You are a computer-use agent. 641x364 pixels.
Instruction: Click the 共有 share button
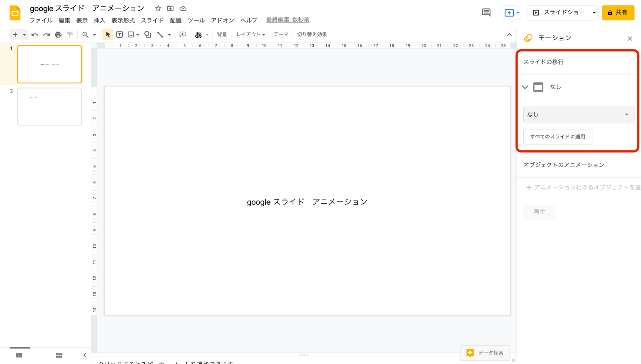618,13
